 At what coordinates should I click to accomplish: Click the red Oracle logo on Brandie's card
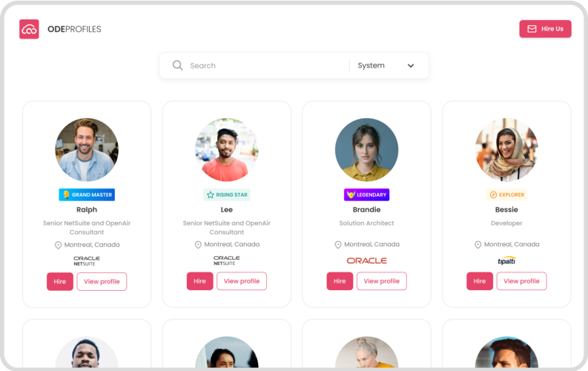point(366,260)
